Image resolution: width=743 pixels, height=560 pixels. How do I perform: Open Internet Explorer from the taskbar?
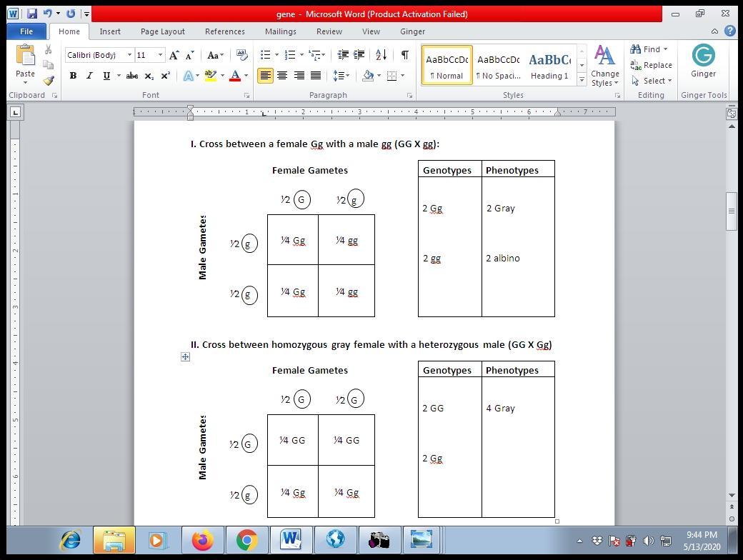pyautogui.click(x=71, y=540)
